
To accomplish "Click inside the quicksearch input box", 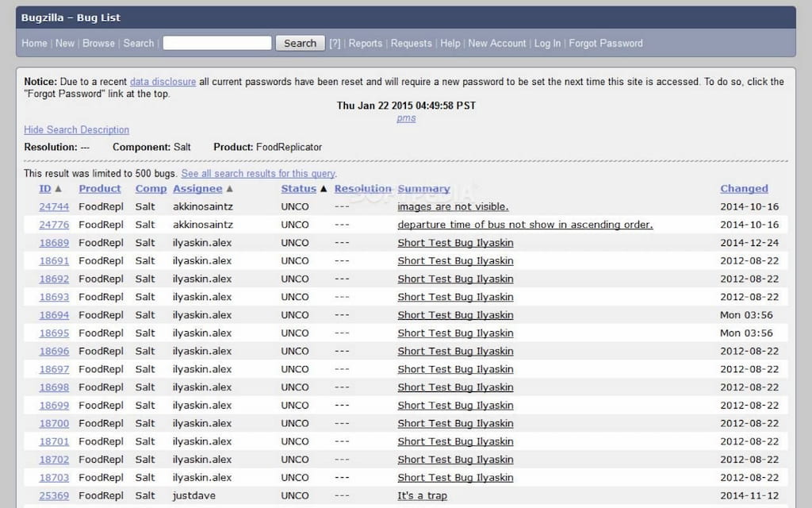I will (x=219, y=43).
